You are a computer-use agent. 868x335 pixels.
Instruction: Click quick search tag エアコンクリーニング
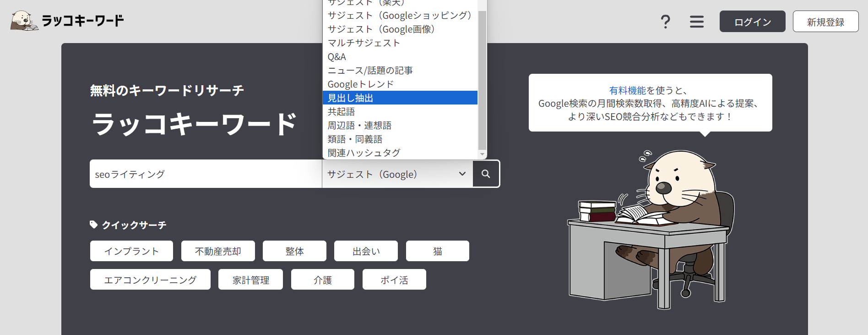(150, 280)
